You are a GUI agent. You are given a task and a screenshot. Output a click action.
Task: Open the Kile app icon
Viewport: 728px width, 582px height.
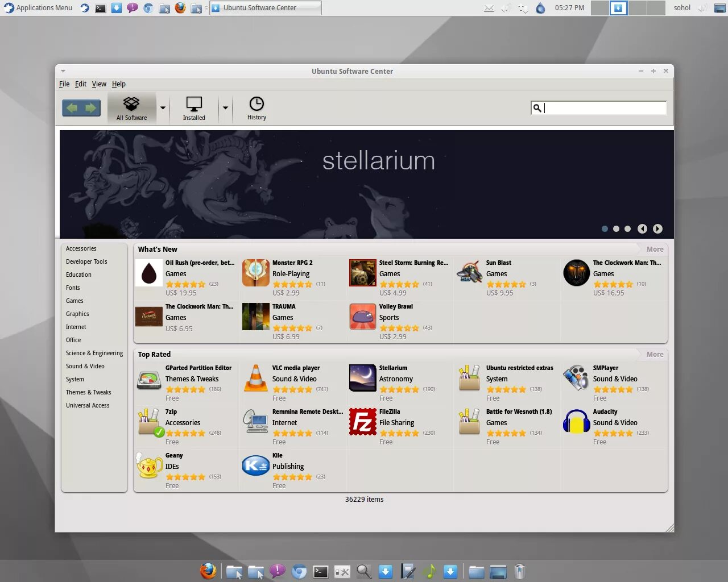256,466
